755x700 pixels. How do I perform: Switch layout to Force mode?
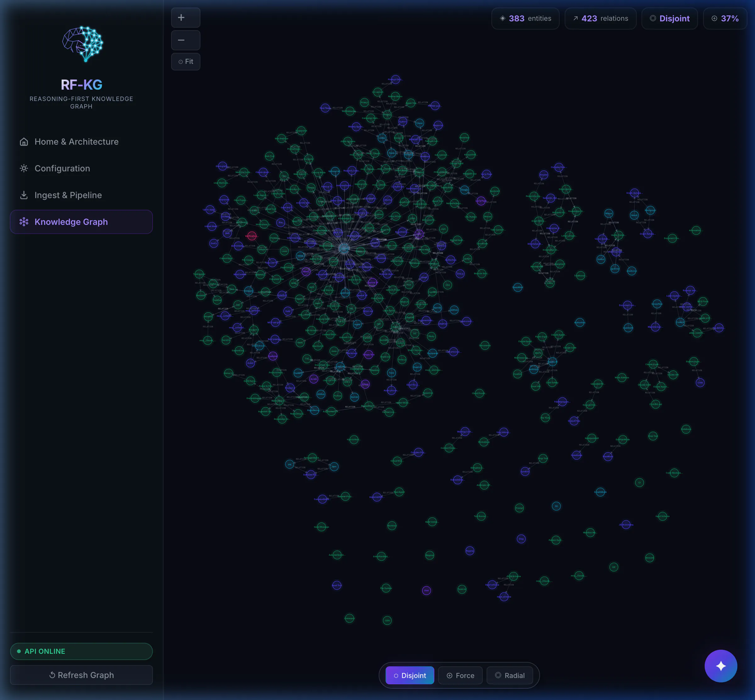(x=461, y=675)
